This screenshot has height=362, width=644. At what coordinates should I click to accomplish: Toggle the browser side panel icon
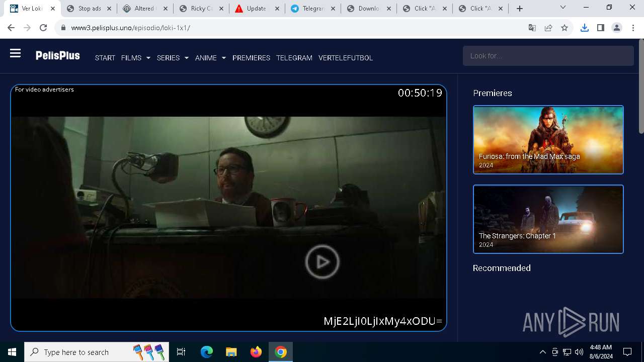pos(600,28)
